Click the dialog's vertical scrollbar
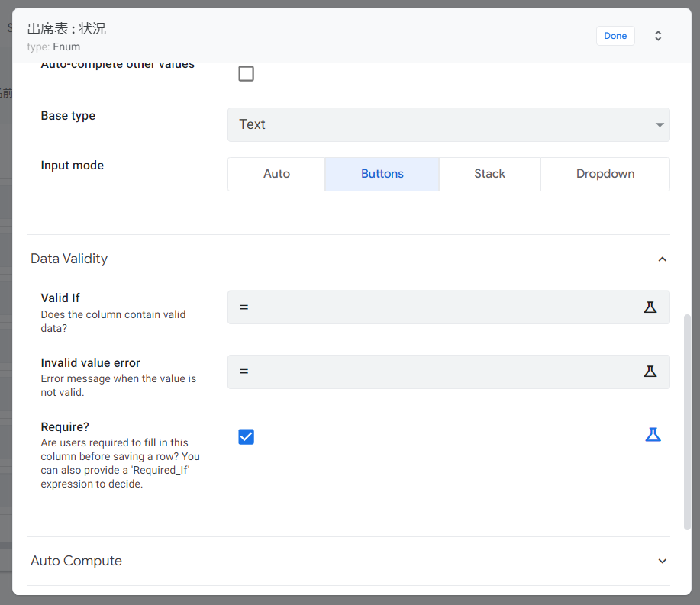The width and height of the screenshot is (700, 605). pyautogui.click(x=687, y=421)
